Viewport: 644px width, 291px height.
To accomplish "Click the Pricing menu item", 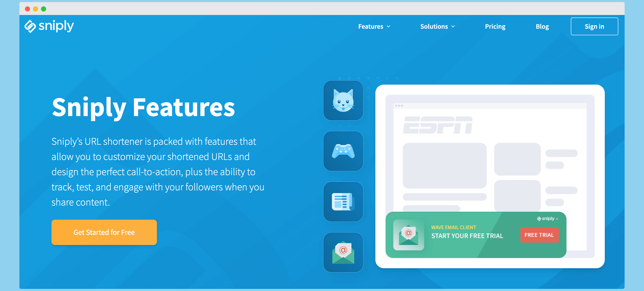I will pos(495,26).
